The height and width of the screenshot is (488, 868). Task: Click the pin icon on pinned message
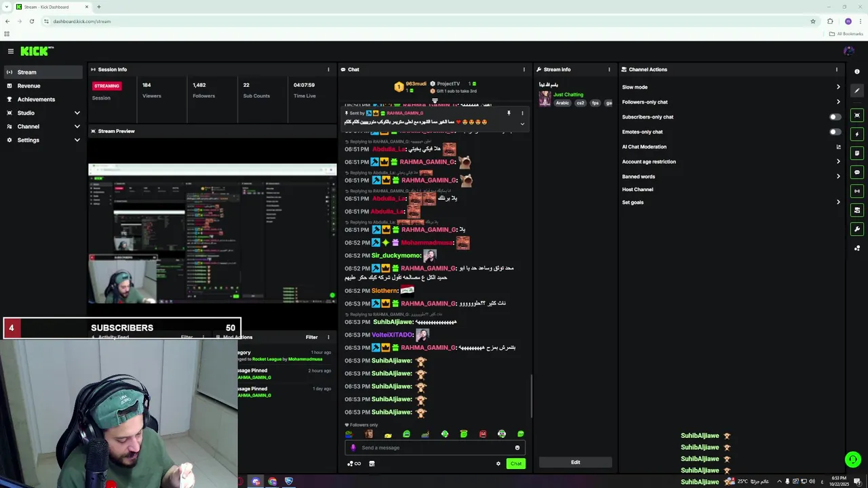(509, 113)
